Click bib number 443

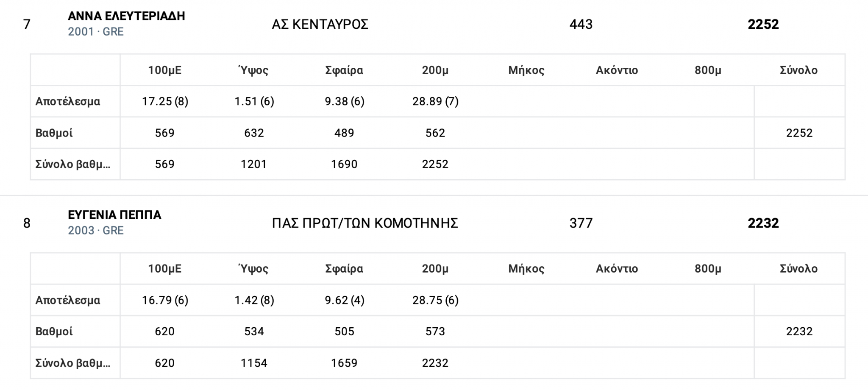point(581,25)
